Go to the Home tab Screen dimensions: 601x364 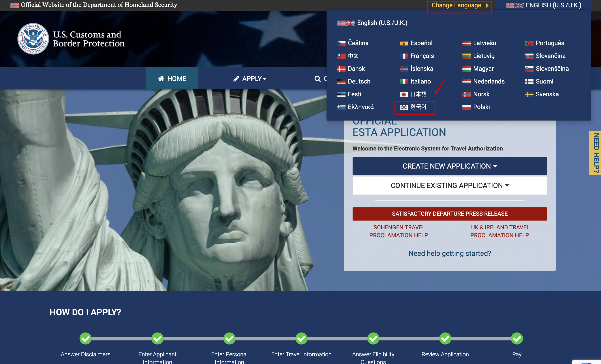click(172, 79)
